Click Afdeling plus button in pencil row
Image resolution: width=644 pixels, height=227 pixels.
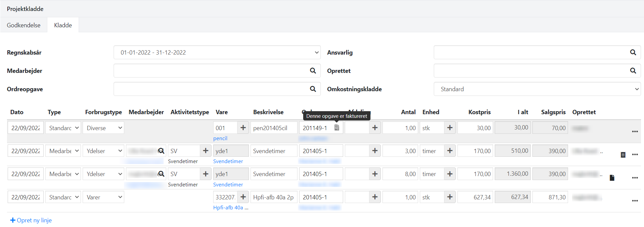click(375, 128)
